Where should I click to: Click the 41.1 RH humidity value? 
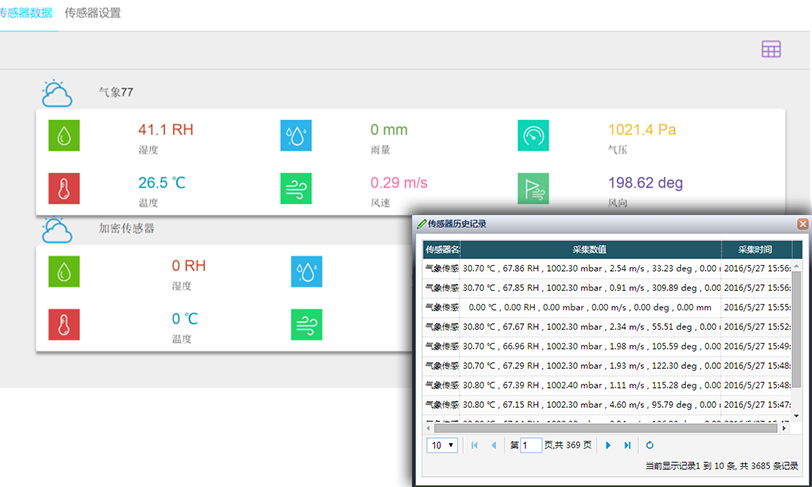[x=166, y=130]
